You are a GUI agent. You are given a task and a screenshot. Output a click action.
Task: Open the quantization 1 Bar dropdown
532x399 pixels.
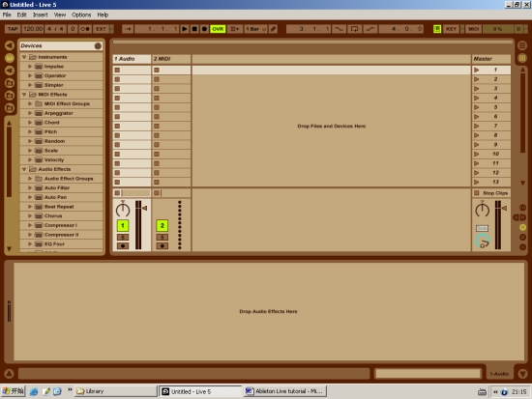(x=256, y=29)
